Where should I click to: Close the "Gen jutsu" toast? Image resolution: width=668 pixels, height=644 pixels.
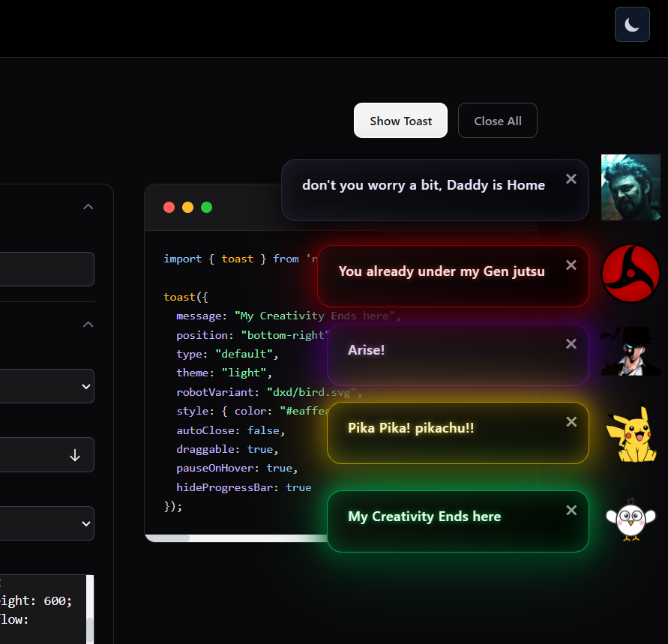571,265
